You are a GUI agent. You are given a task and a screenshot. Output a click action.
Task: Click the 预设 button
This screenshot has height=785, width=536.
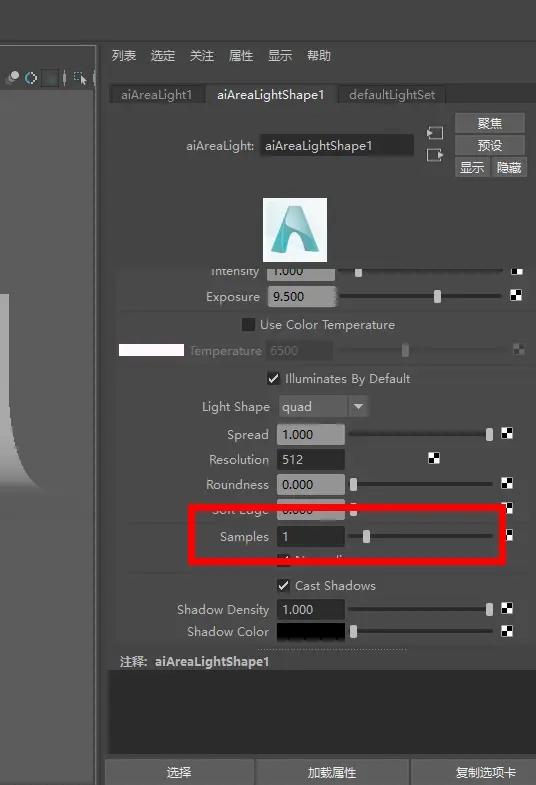click(490, 145)
